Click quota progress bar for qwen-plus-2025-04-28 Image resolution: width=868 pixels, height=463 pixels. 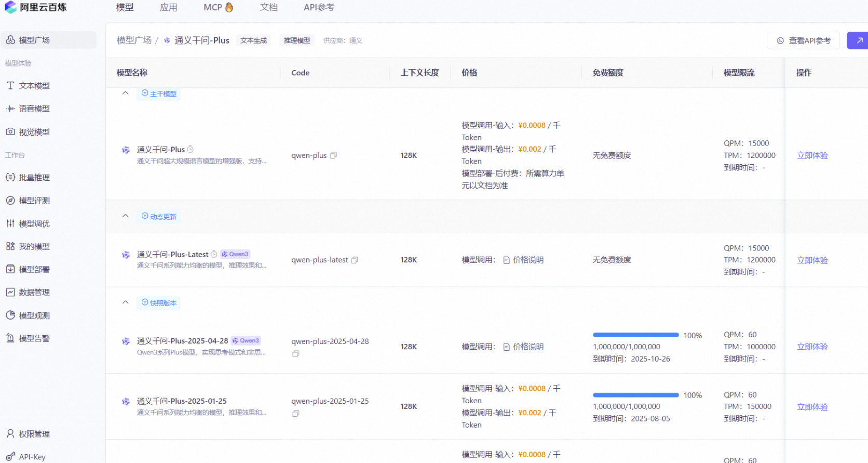point(636,335)
